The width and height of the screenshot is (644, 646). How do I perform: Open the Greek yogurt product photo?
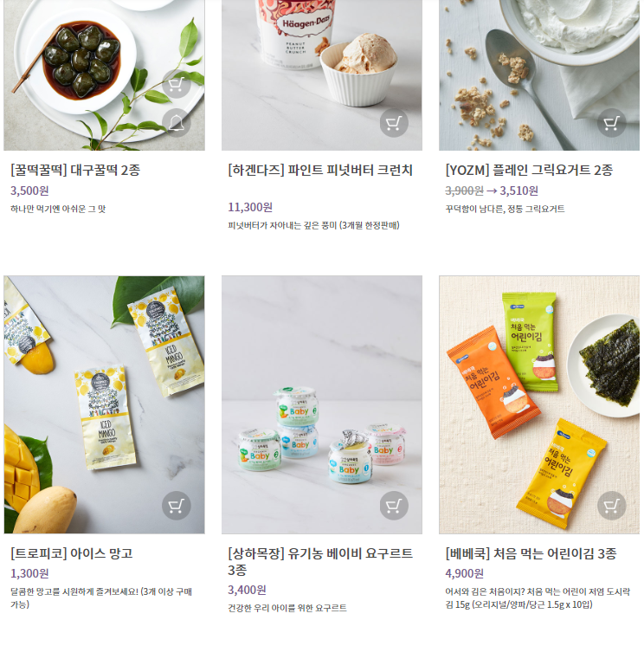point(539,75)
